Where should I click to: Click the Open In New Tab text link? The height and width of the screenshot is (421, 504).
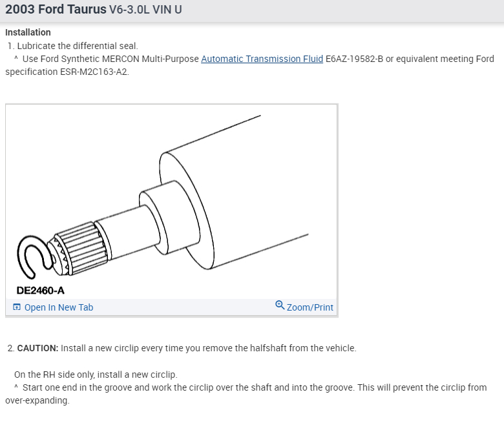point(59,307)
